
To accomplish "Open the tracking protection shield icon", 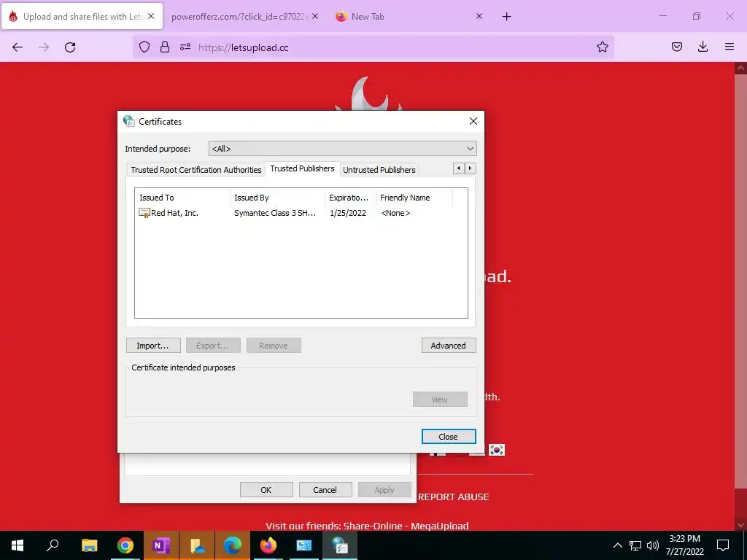I will pos(144,47).
